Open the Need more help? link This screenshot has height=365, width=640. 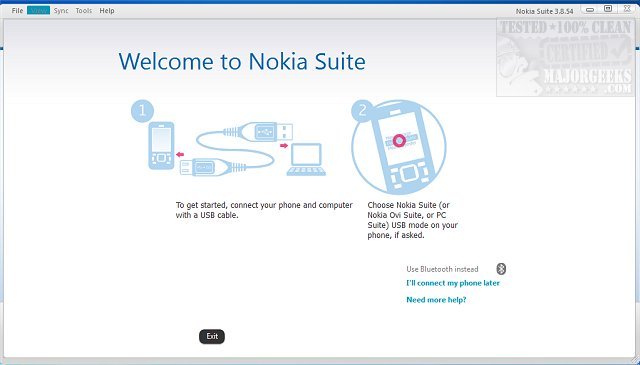click(436, 300)
